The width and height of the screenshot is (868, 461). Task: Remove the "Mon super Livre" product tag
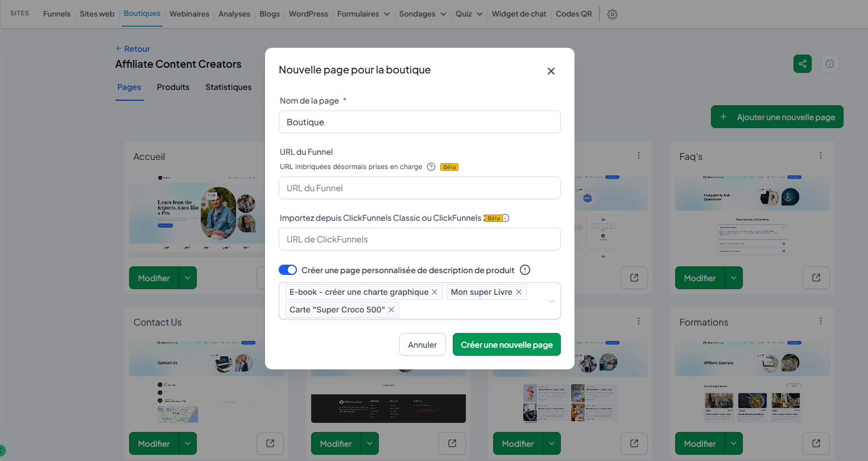pyautogui.click(x=519, y=292)
